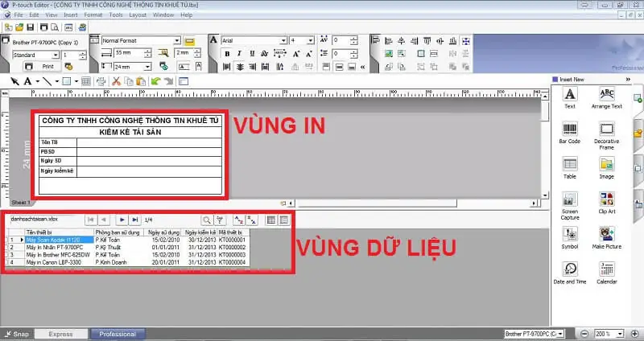Insert an Image from the side panel
This screenshot has width=644, height=341.
[x=607, y=168]
